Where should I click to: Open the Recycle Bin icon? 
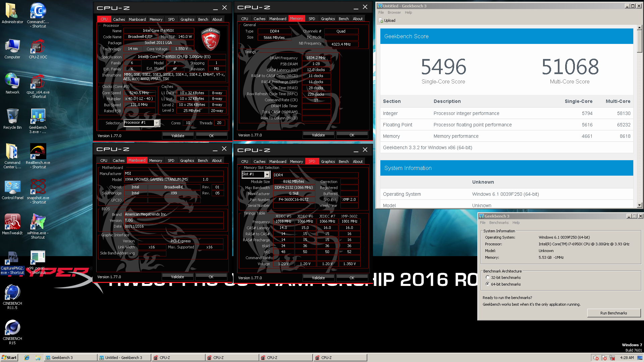point(12,119)
